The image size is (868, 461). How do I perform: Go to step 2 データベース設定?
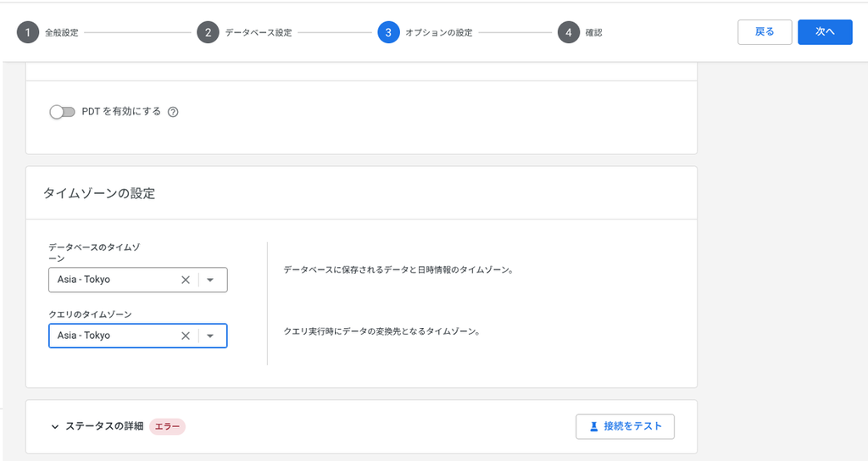(x=245, y=33)
